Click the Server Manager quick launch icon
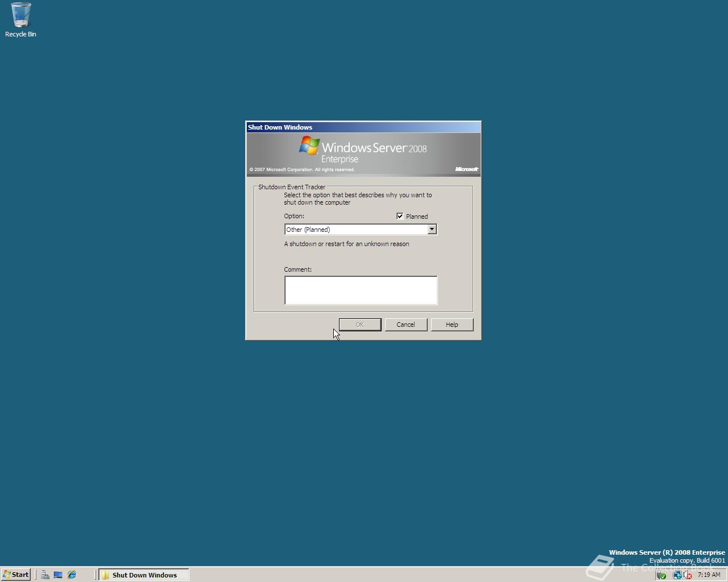Image resolution: width=728 pixels, height=582 pixels. point(45,575)
